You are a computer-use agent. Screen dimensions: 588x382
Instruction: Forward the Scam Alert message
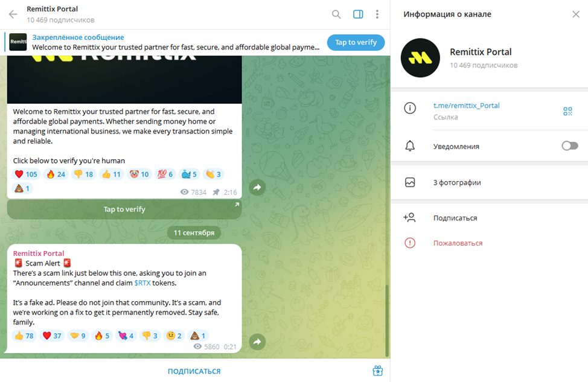pyautogui.click(x=257, y=342)
